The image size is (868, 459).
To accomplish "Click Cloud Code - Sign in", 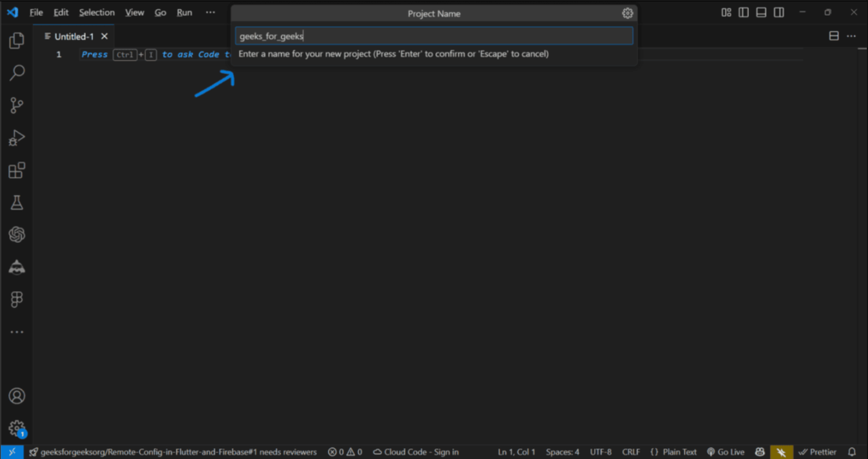I will [x=416, y=452].
